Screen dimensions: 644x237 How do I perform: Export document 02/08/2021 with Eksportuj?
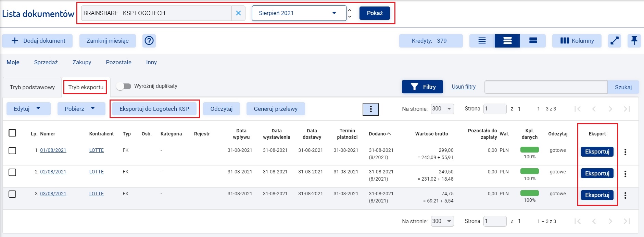[597, 173]
